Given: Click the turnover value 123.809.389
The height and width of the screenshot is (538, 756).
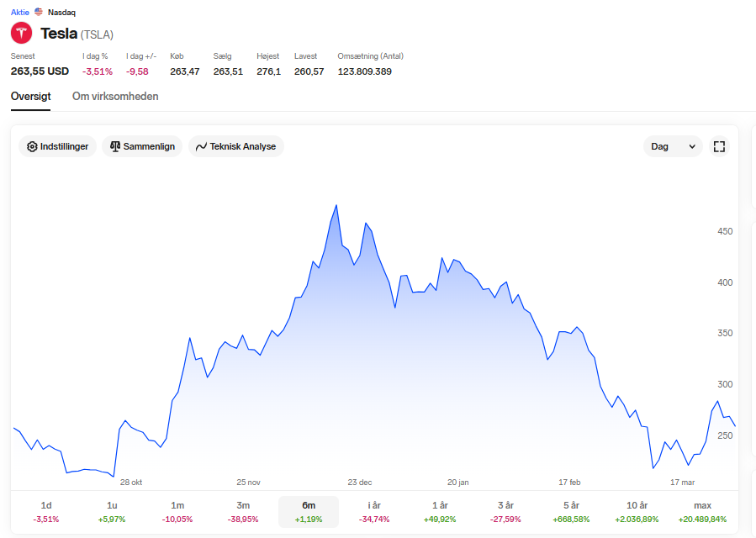Looking at the screenshot, I should (x=364, y=71).
